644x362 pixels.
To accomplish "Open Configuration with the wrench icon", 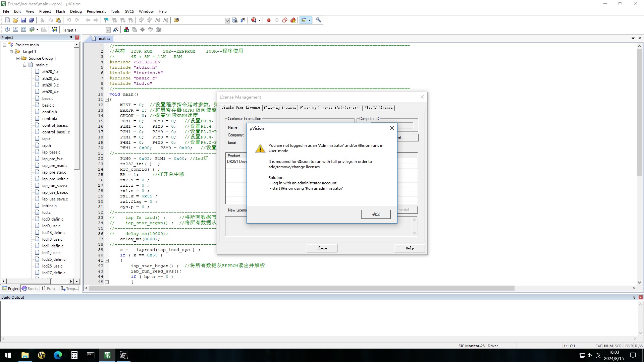I will click(319, 20).
